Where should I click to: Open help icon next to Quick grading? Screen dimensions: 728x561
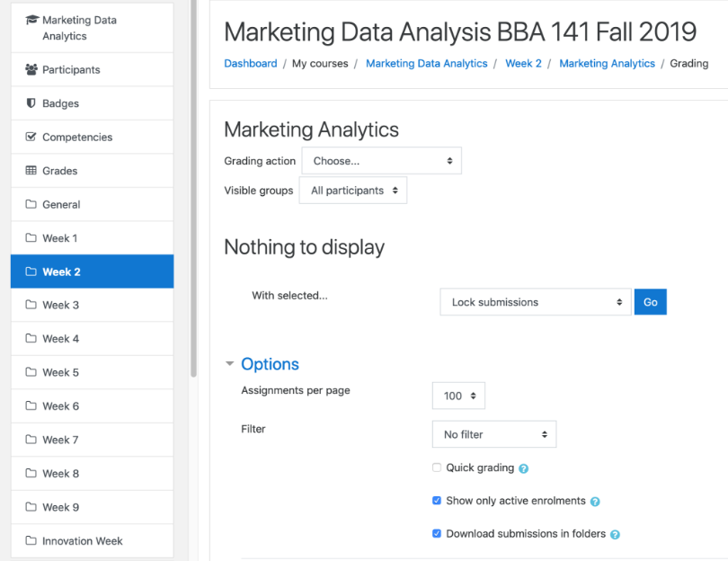[524, 468]
